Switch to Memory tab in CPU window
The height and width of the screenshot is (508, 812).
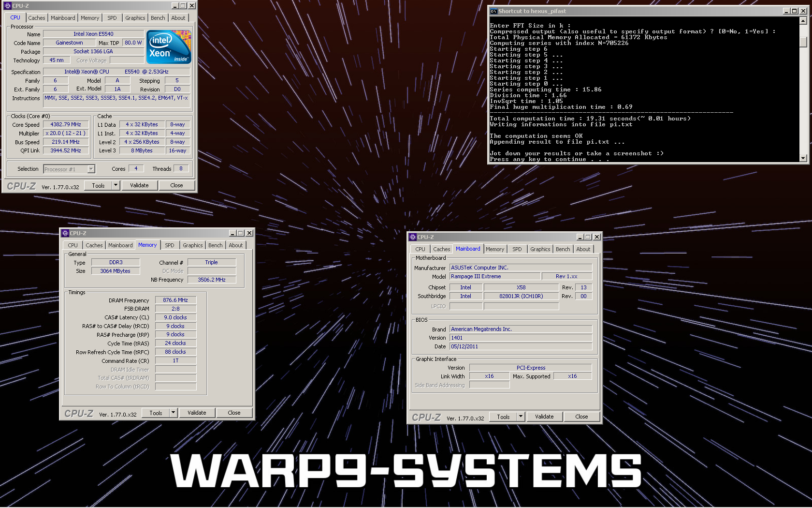pos(90,18)
